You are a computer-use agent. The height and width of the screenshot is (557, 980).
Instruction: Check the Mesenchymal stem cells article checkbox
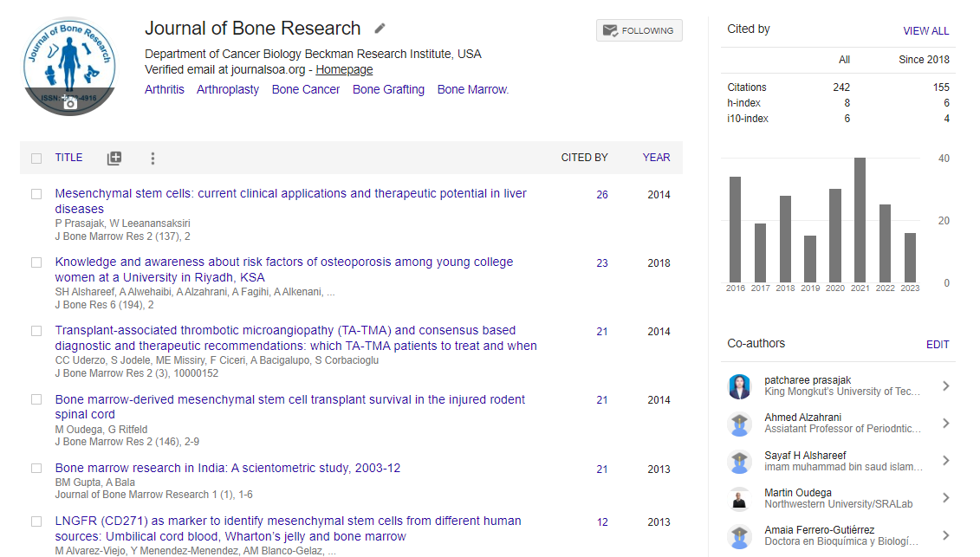pyautogui.click(x=36, y=194)
